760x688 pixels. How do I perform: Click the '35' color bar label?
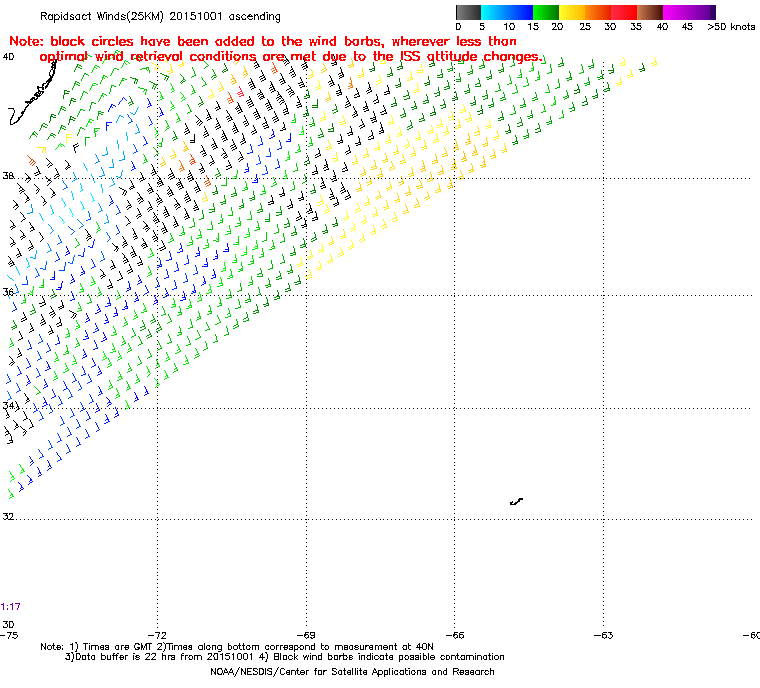point(636,27)
